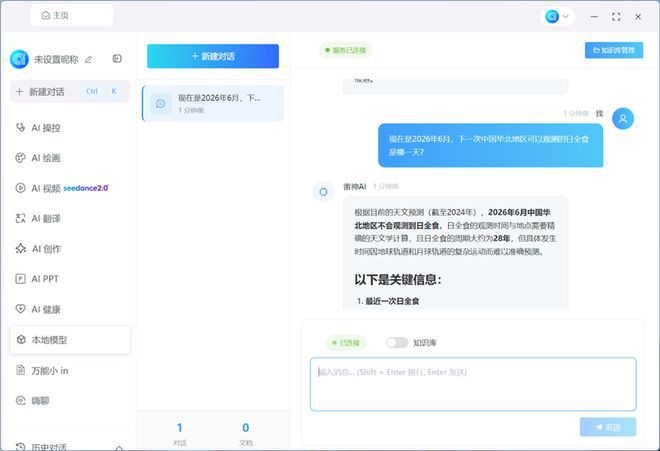Open 万能小 in sidebar item
Viewport: 660px width, 451px height.
click(x=70, y=371)
